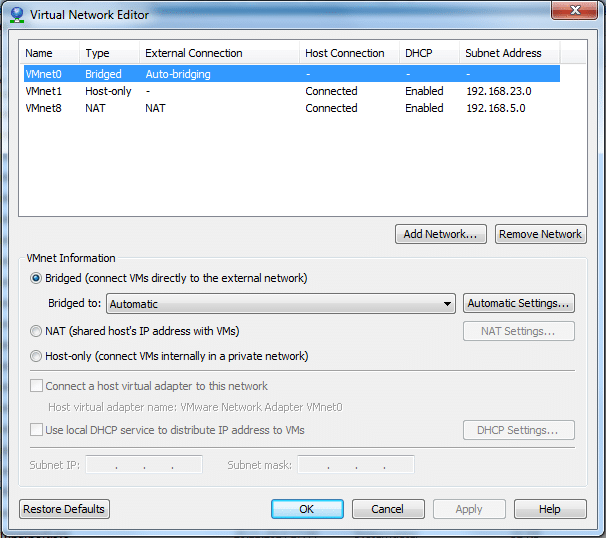Click the Host-only type cell

[108, 91]
